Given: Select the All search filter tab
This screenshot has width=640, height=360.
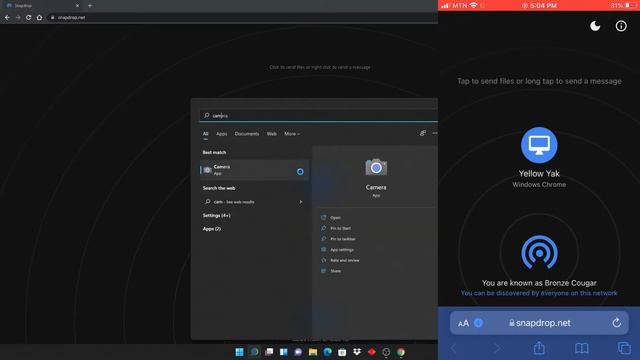Looking at the screenshot, I should pos(206,134).
